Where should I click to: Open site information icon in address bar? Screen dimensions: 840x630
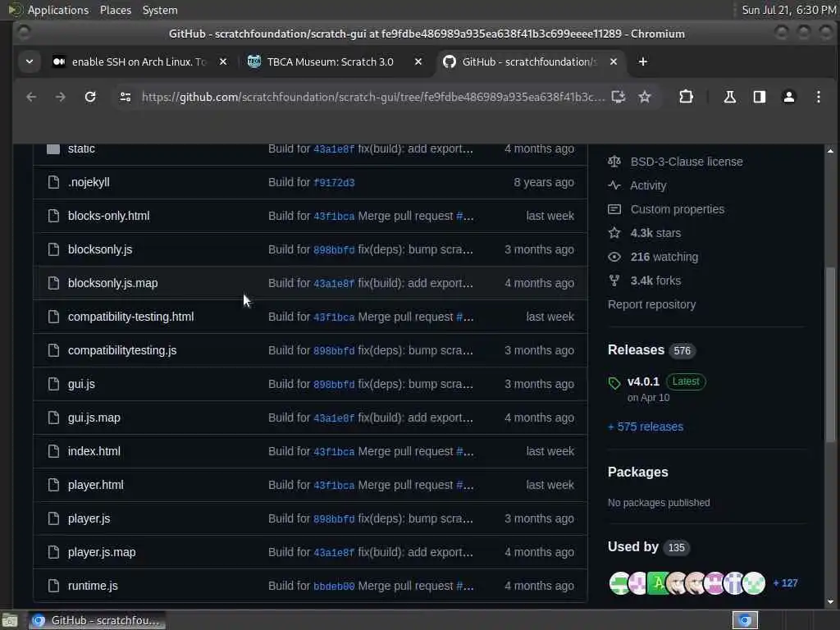(x=126, y=97)
